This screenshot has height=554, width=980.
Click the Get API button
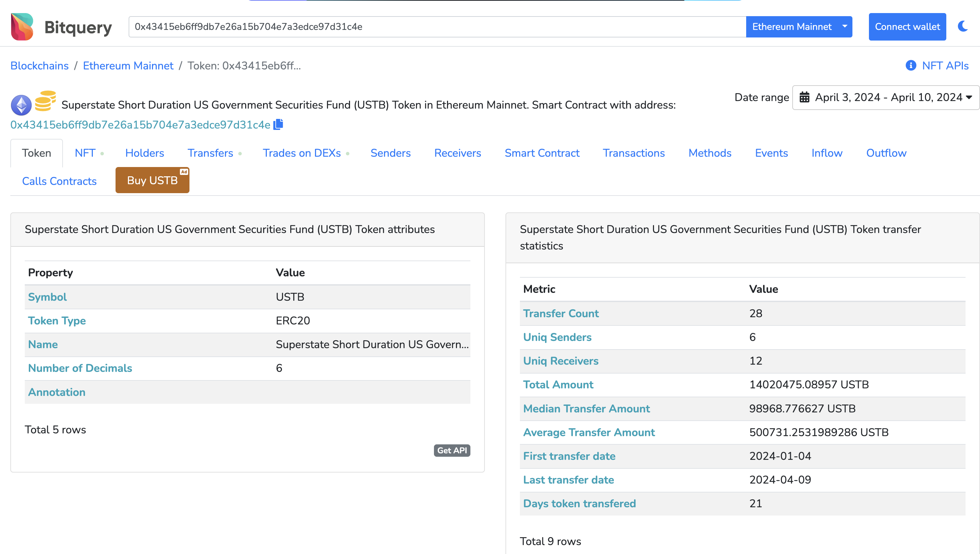pyautogui.click(x=452, y=451)
